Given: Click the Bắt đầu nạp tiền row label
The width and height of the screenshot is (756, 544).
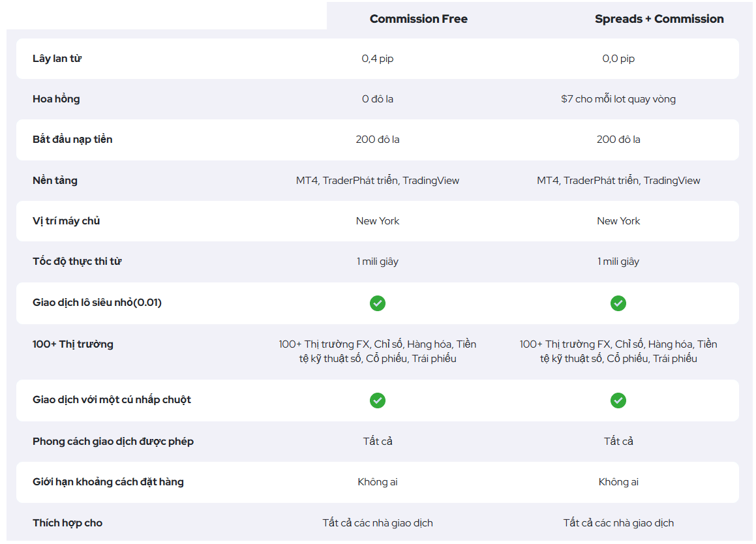Looking at the screenshot, I should tap(72, 140).
